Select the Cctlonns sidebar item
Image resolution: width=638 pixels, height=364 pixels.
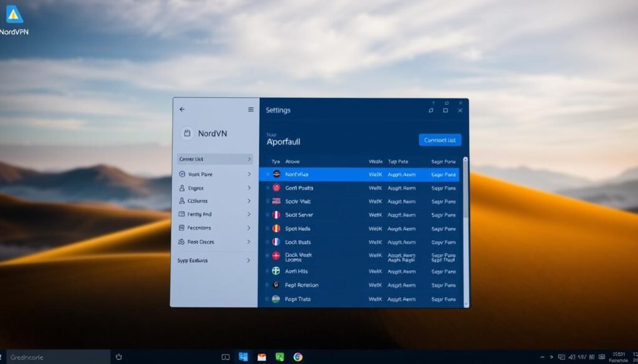pos(215,201)
